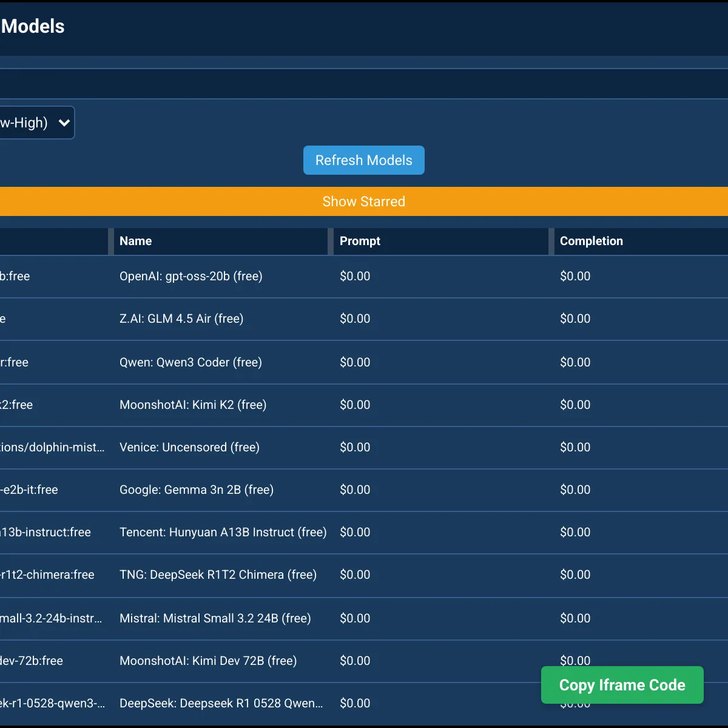728x728 pixels.
Task: Select MoonshotAI: Kimi Dev 72B (free) name
Action: (208, 661)
